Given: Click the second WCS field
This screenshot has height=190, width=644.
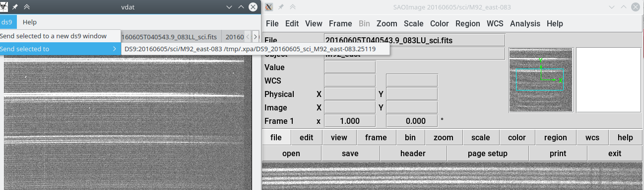Looking at the screenshot, I should (412, 81).
